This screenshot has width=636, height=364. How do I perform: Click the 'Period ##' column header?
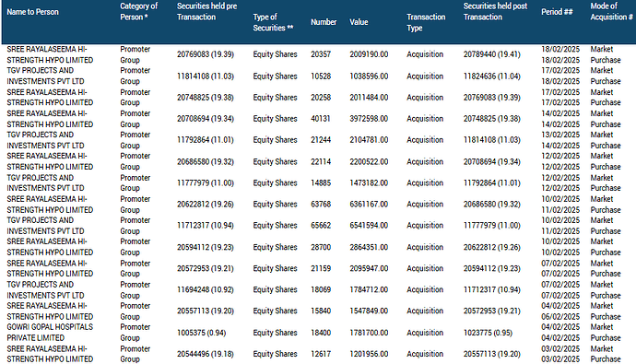point(557,12)
